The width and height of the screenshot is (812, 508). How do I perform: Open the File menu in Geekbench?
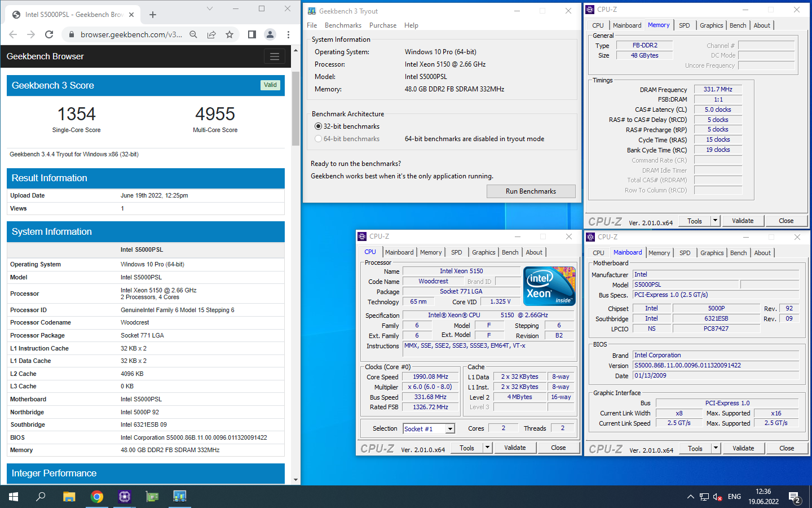[x=312, y=25]
